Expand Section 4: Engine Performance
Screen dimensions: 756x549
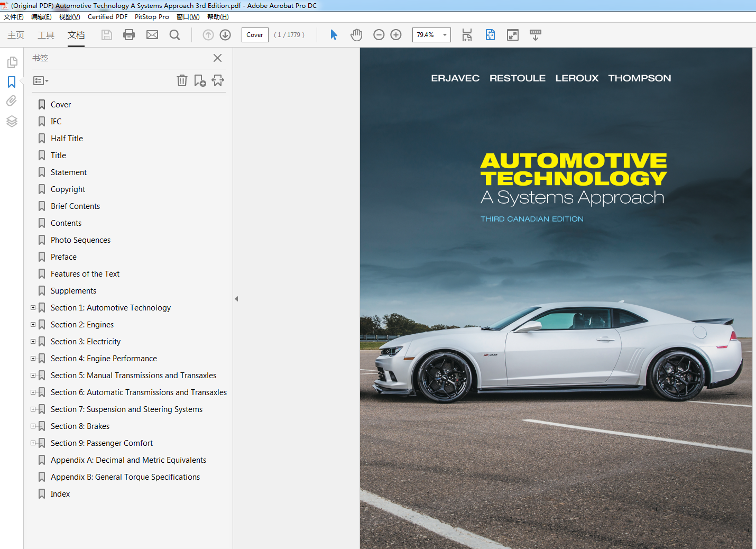(x=33, y=358)
